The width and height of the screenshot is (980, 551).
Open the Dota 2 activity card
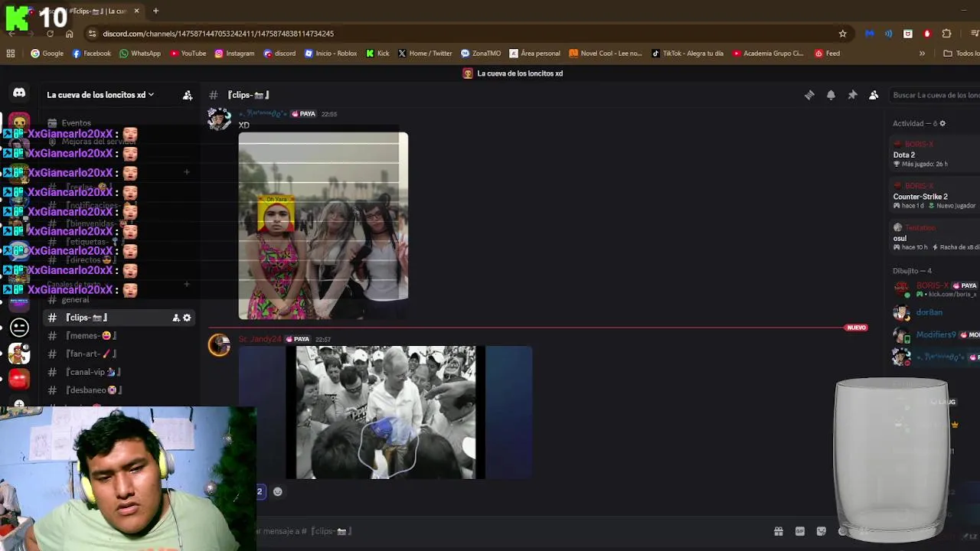coord(936,154)
